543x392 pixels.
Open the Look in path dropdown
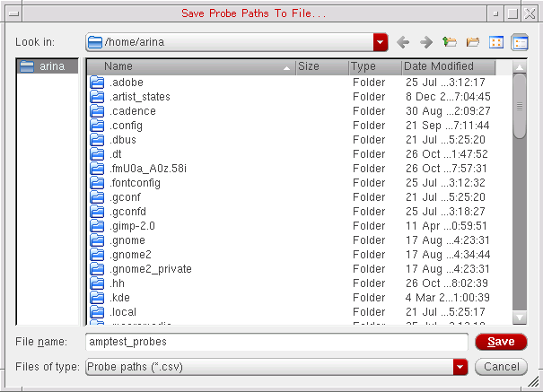[x=381, y=42]
